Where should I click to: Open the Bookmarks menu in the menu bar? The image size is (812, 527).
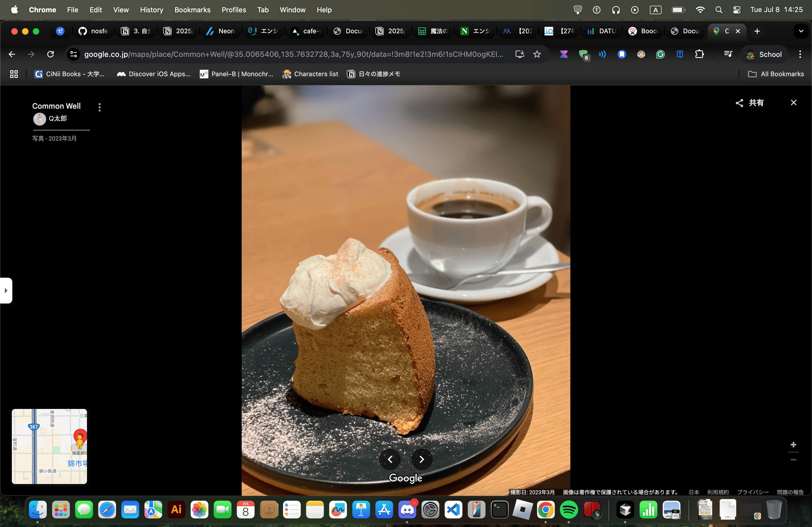click(193, 10)
